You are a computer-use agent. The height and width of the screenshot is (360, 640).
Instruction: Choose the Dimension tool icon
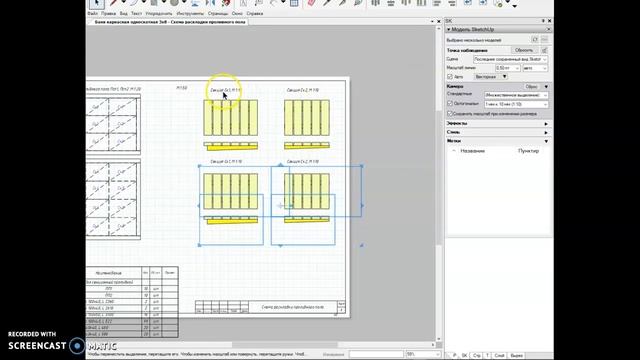[274, 3]
